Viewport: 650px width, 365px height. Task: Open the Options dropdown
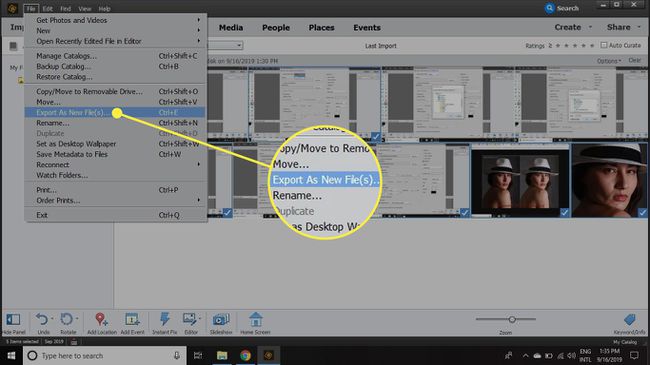tap(609, 61)
